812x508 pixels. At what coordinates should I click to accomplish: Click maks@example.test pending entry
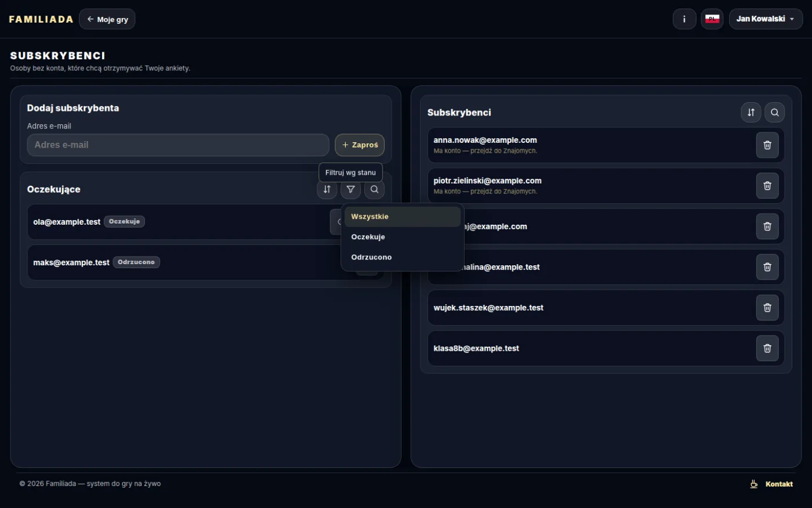(x=71, y=262)
